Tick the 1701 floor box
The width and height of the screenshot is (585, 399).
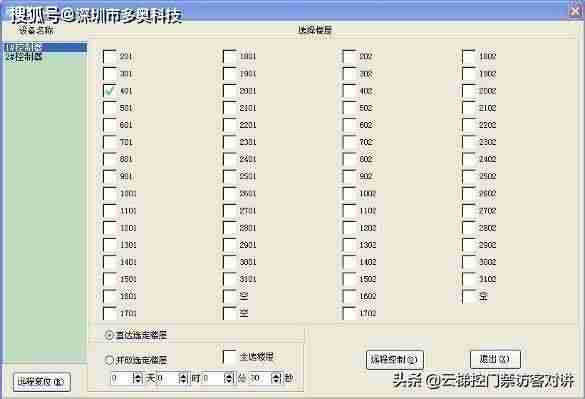tap(110, 313)
